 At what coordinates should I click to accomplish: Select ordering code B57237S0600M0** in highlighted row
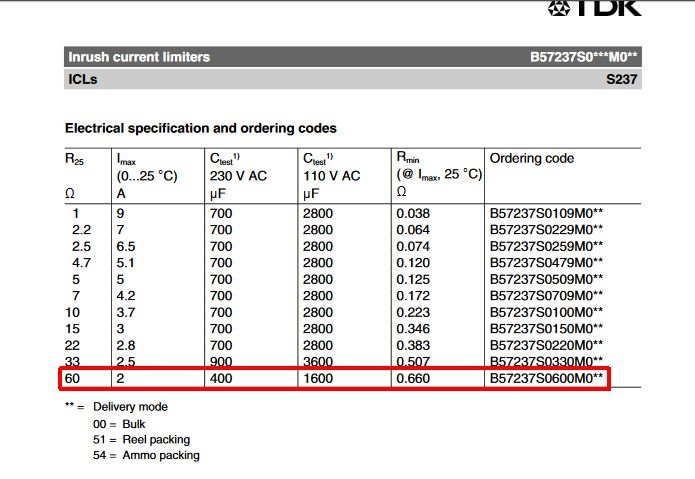[x=546, y=377]
